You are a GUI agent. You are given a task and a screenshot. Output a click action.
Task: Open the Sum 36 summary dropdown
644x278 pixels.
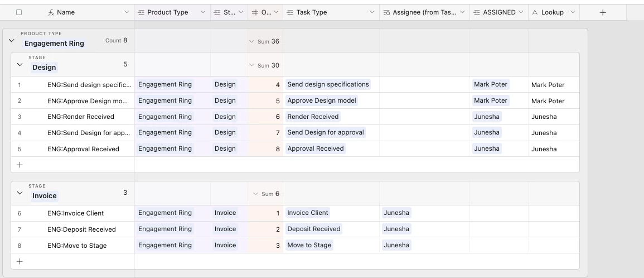(x=265, y=41)
